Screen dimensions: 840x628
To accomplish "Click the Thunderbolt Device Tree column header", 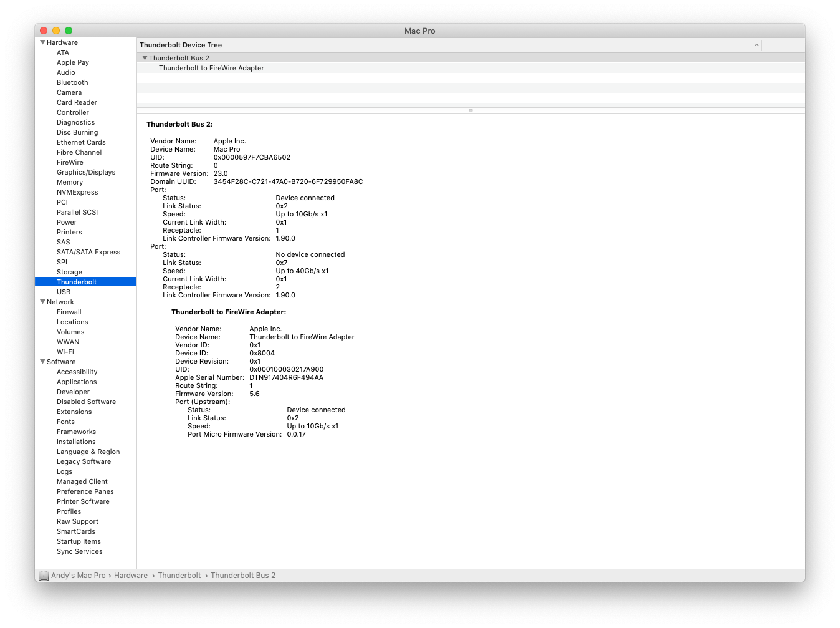I will click(449, 45).
